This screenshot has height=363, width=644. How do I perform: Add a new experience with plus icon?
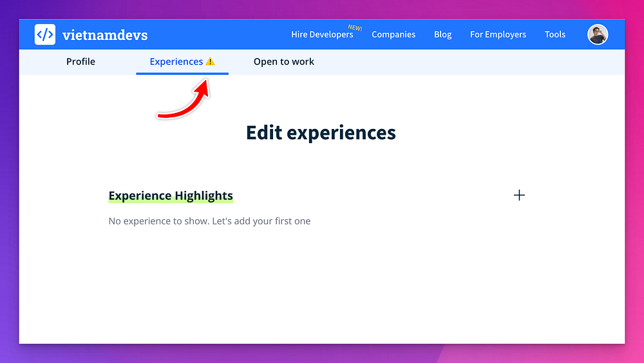[x=519, y=195]
